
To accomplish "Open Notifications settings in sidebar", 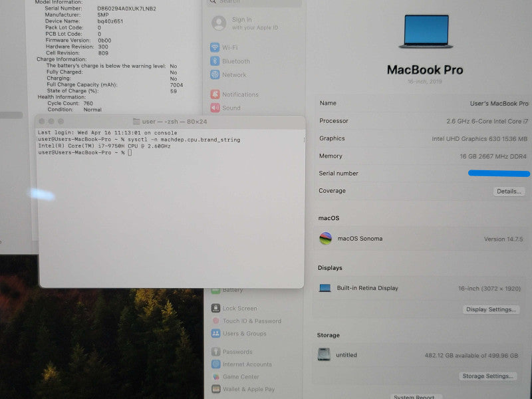I will point(235,94).
